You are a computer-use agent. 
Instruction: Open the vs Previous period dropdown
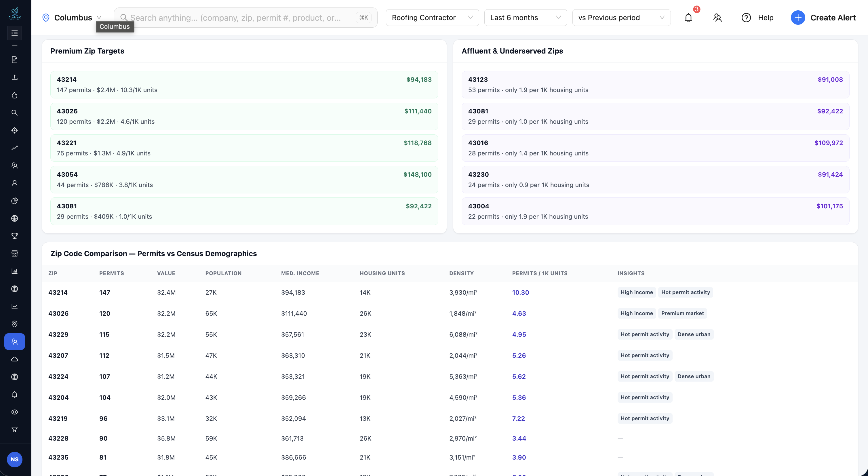[x=621, y=18]
